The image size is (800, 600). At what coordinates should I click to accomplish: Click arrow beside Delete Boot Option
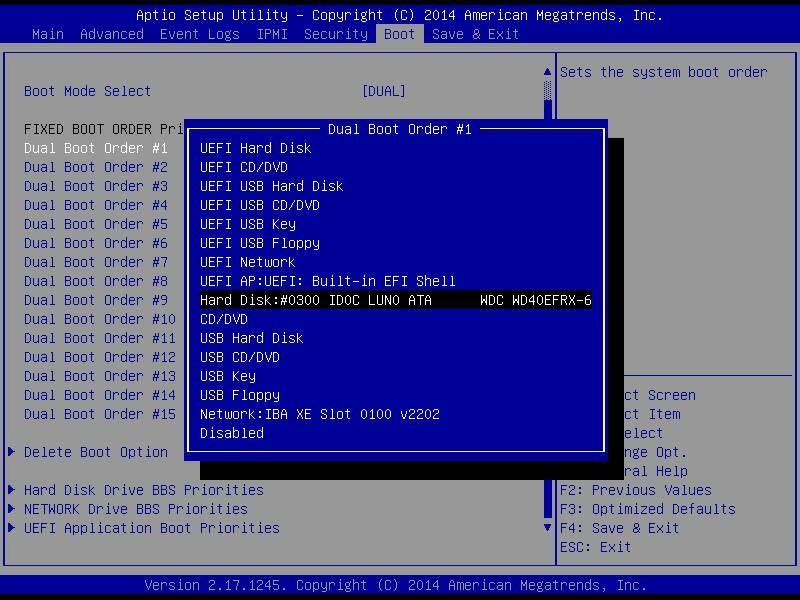click(x=11, y=452)
